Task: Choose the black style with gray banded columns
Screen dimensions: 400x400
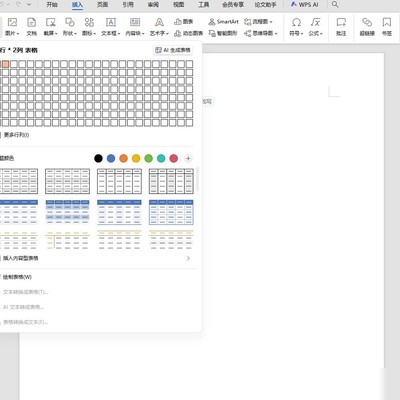Action: click(x=171, y=181)
